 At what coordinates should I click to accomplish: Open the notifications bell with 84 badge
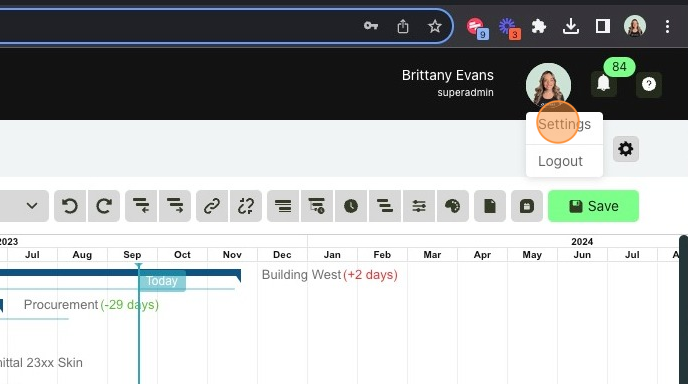[x=604, y=83]
